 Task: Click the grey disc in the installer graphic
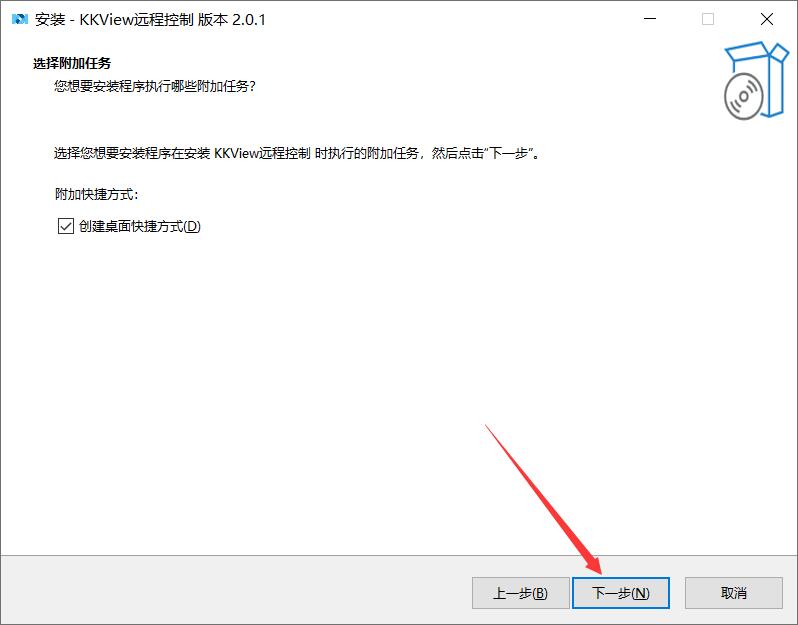(x=744, y=97)
